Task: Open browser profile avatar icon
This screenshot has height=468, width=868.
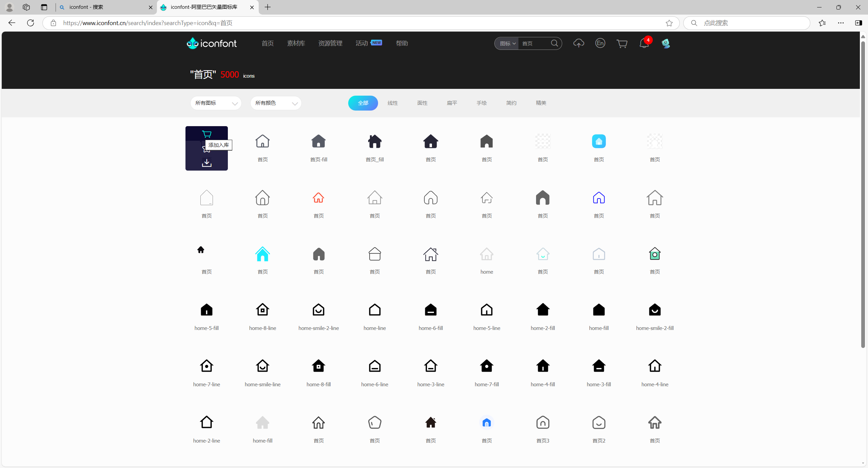Action: pos(9,7)
